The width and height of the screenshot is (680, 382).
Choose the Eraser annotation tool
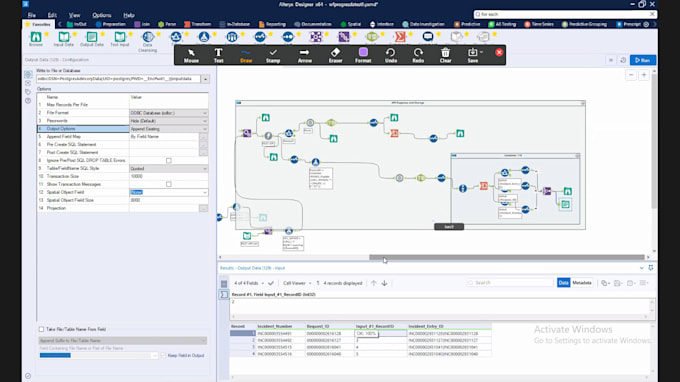click(x=335, y=56)
